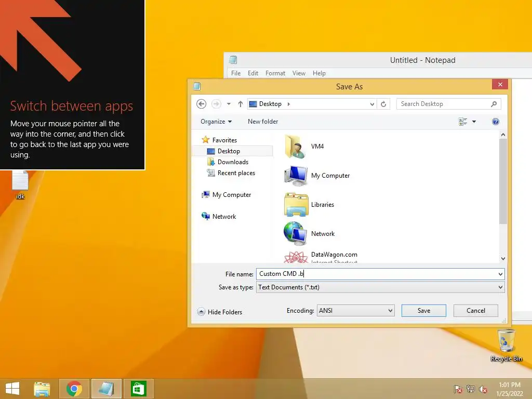Select Desktop in the navigation pane

pyautogui.click(x=232, y=151)
